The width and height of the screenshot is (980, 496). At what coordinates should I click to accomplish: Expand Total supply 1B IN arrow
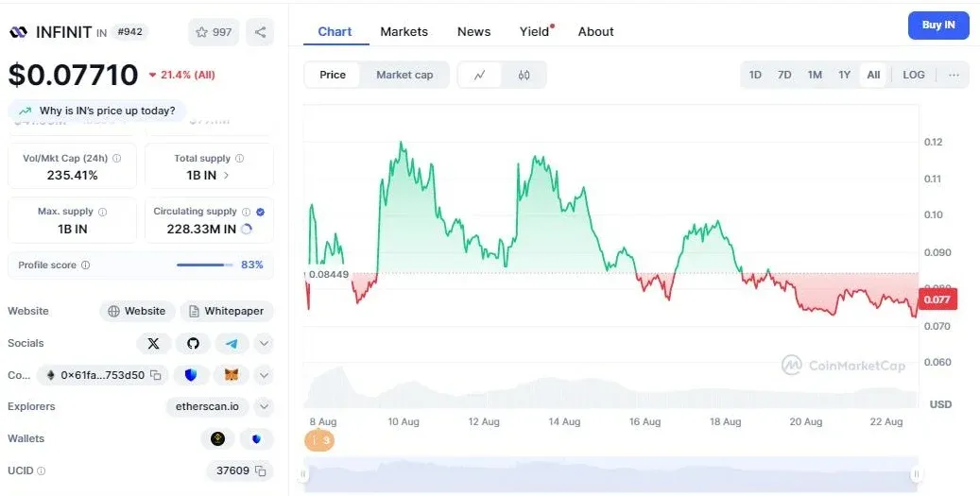click(x=226, y=176)
